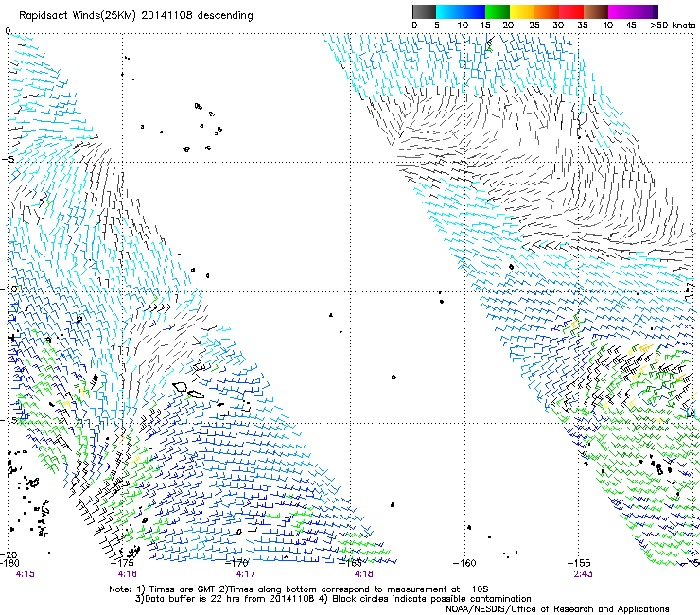Select the '-175' longitude axis label
This screenshot has height=615, width=700.
pos(124,563)
